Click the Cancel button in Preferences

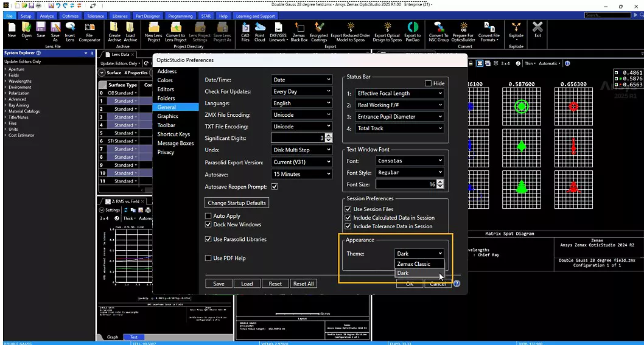438,284
